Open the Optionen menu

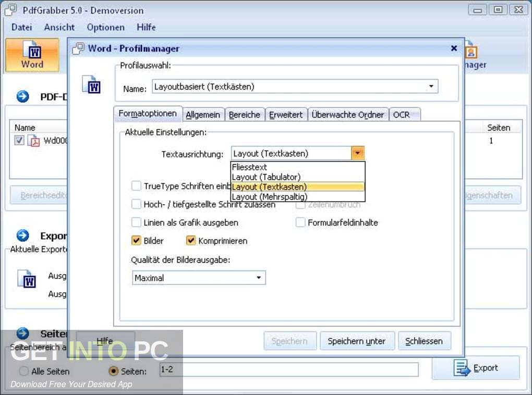pyautogui.click(x=105, y=27)
